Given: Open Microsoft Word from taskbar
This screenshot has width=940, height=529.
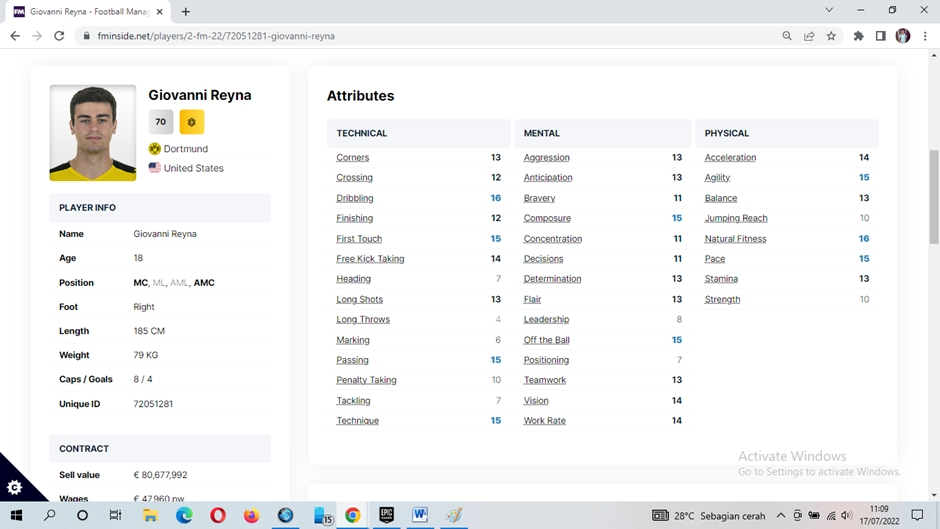Looking at the screenshot, I should (x=420, y=515).
